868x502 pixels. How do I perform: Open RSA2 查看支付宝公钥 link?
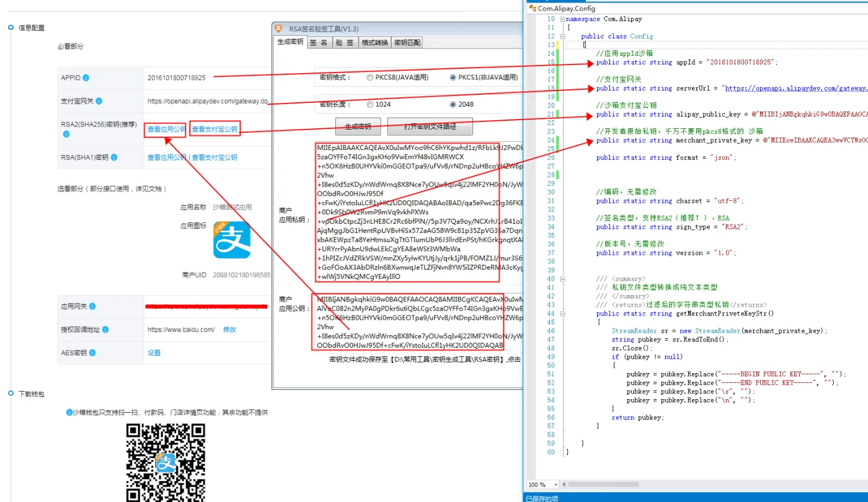tap(215, 130)
